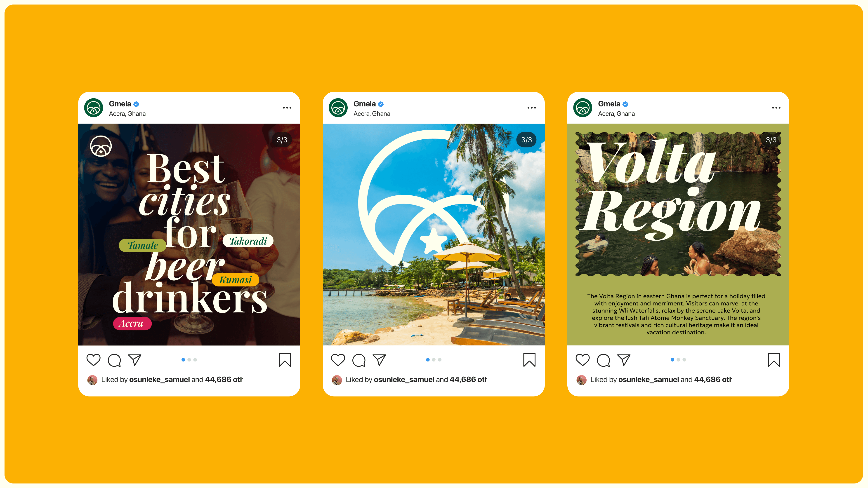Save the beach post with bookmark icon
The width and height of the screenshot is (868, 488).
(529, 360)
